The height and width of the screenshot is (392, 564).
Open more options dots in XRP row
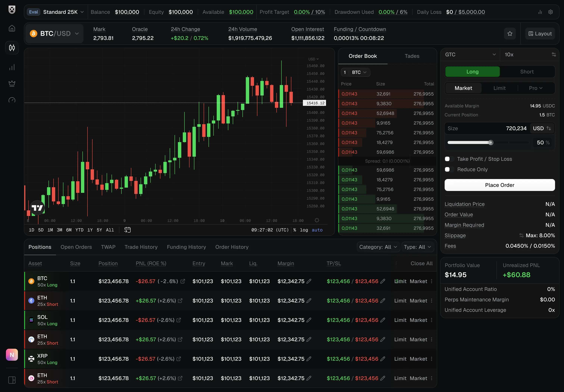(431, 359)
